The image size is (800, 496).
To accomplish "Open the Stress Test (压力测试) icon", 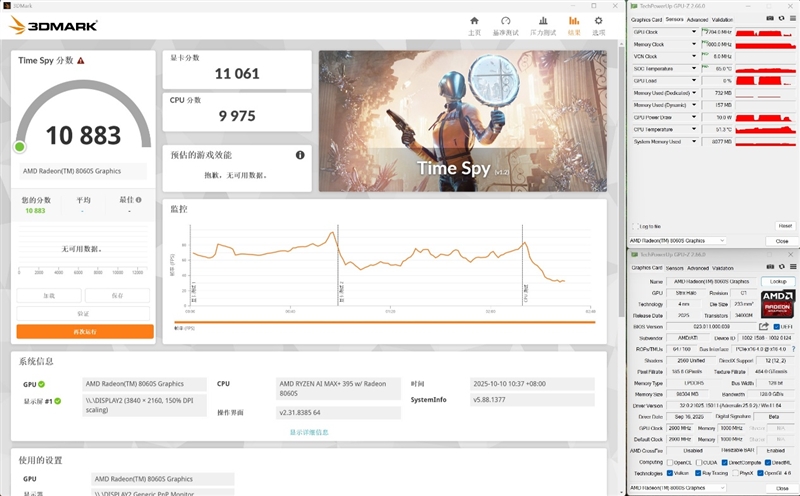I will point(542,24).
